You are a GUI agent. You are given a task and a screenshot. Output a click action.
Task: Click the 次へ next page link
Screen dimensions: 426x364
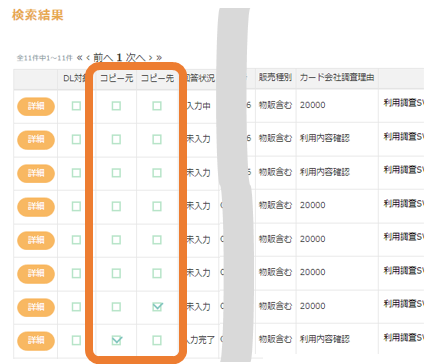[x=135, y=58]
